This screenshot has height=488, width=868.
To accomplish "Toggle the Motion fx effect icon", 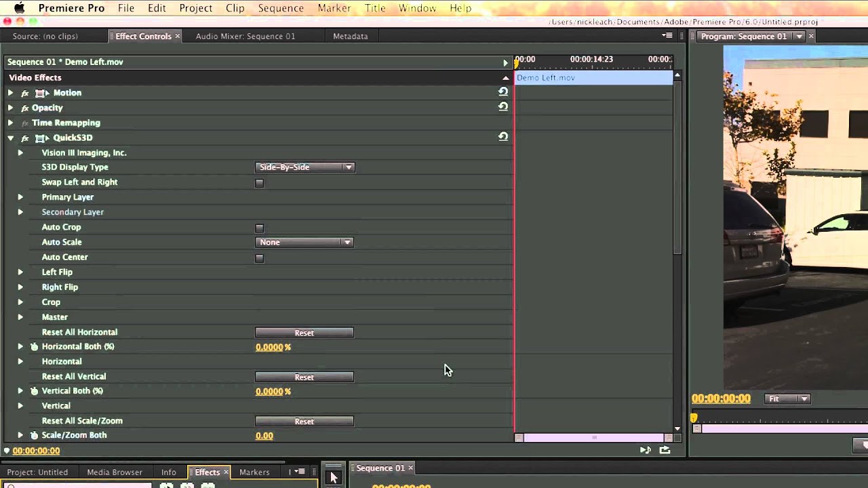I will pos(25,93).
